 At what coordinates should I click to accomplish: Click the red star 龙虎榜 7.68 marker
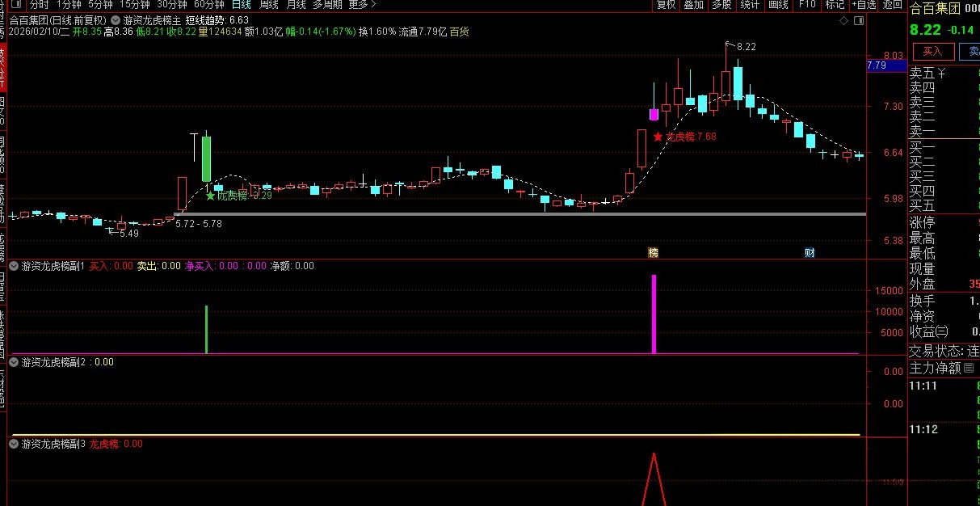tap(658, 137)
